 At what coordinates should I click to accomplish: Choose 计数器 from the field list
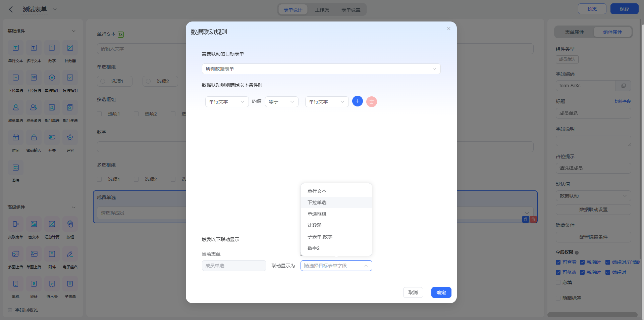coord(336,225)
